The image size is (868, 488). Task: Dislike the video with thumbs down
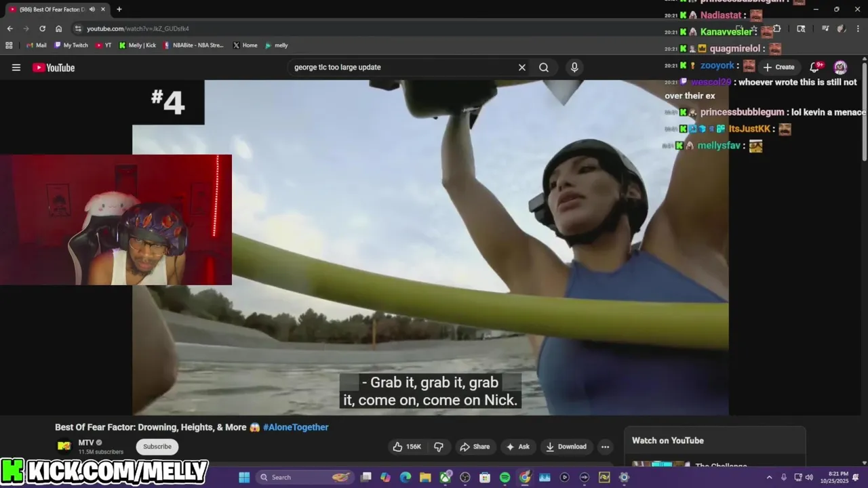(x=439, y=447)
